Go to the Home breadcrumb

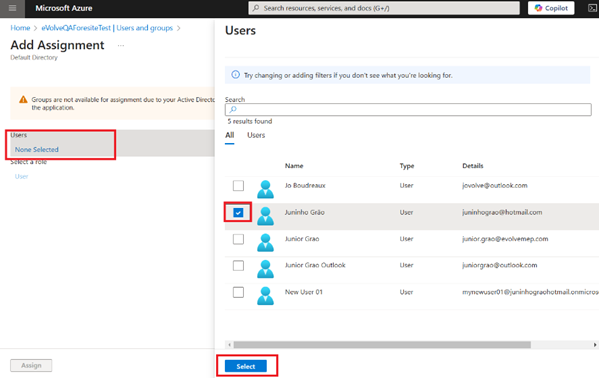point(20,28)
